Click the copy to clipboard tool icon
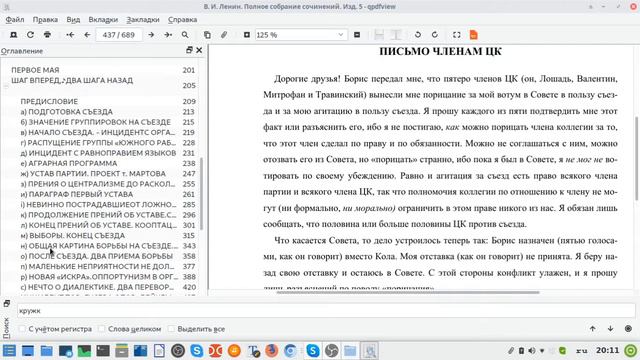Viewport: 640px width, 360px height. 207,35
